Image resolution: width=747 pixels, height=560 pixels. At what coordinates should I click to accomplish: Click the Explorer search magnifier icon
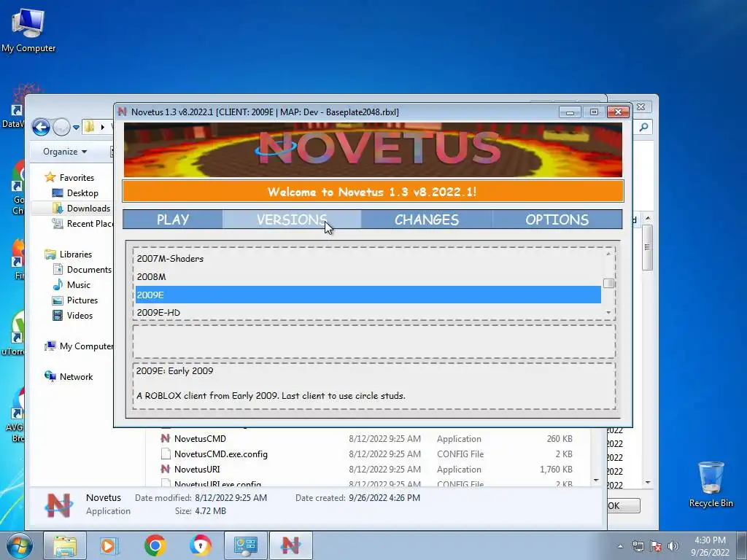click(643, 127)
